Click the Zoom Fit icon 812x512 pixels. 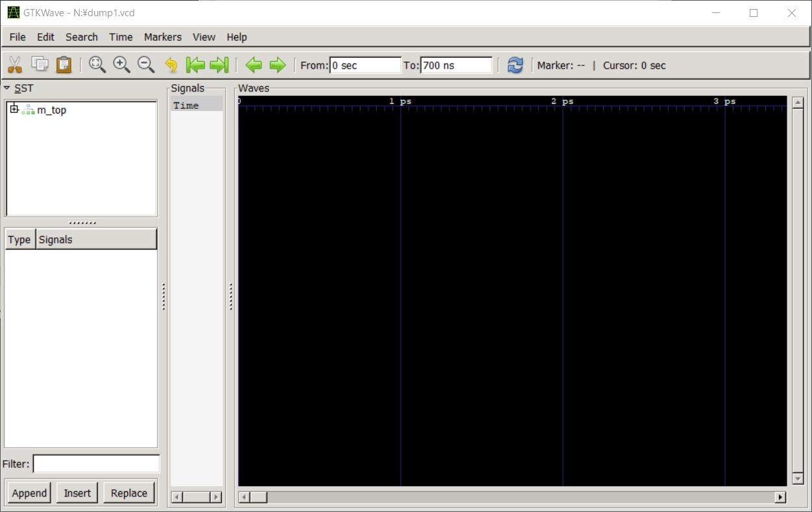(97, 64)
